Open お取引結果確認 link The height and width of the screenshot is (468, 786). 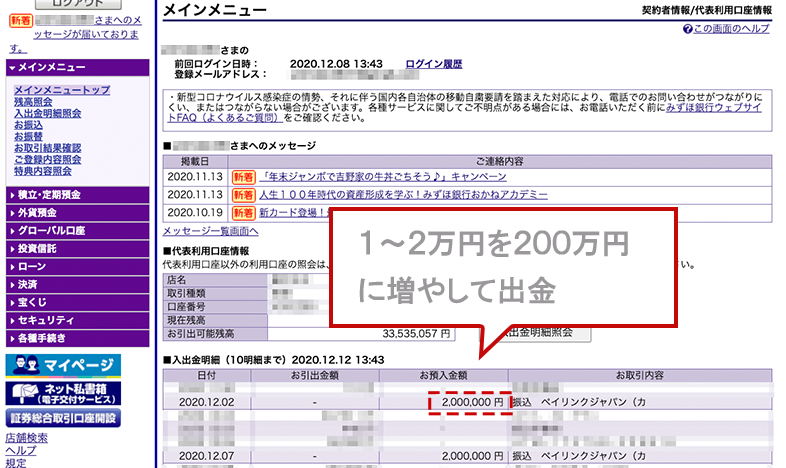(48, 148)
